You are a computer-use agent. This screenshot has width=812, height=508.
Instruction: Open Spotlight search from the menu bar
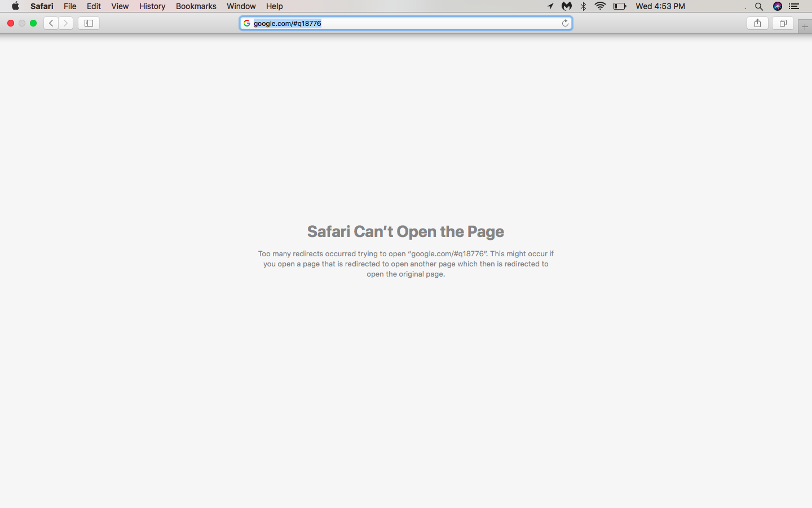[759, 6]
